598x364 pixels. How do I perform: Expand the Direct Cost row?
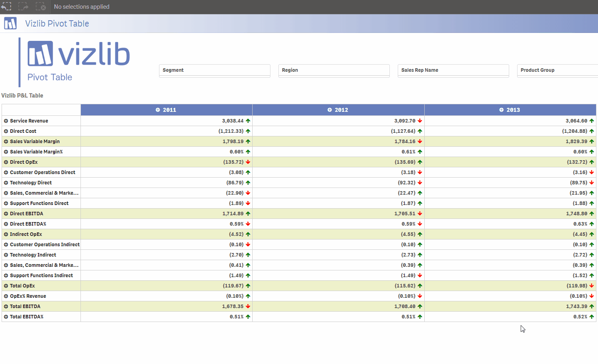coord(6,131)
